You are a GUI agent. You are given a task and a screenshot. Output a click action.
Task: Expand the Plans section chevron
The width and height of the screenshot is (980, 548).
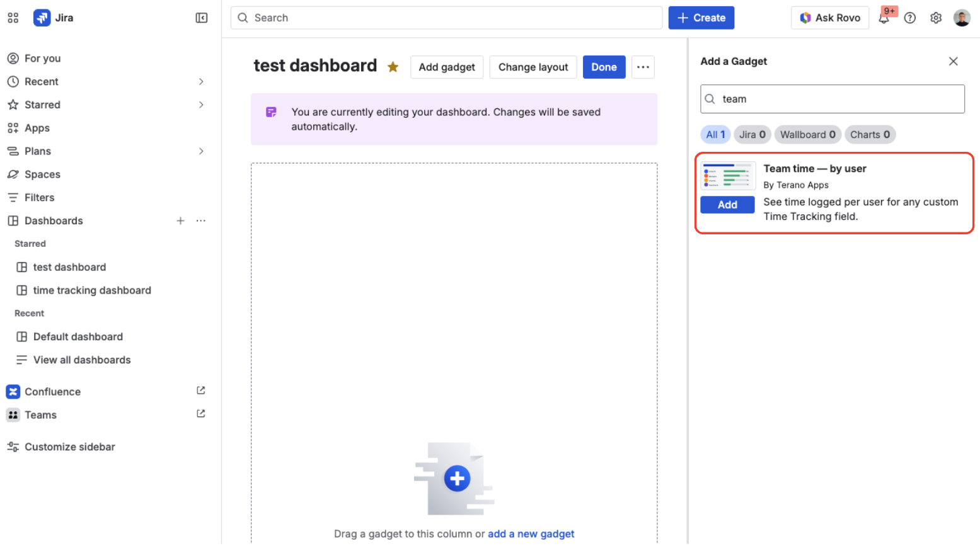pos(201,151)
